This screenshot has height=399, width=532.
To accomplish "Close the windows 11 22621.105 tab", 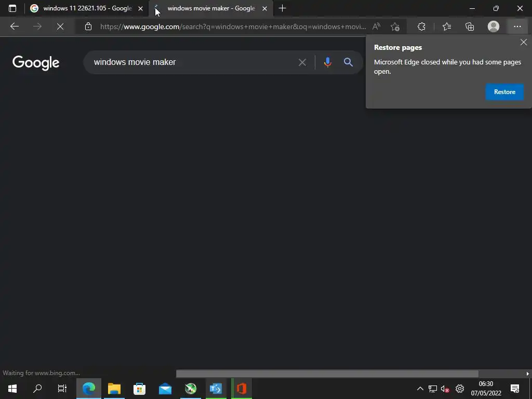I will [140, 8].
